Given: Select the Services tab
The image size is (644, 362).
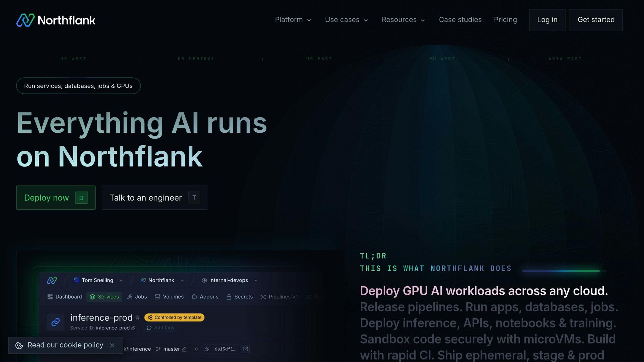Looking at the screenshot, I should [x=104, y=297].
